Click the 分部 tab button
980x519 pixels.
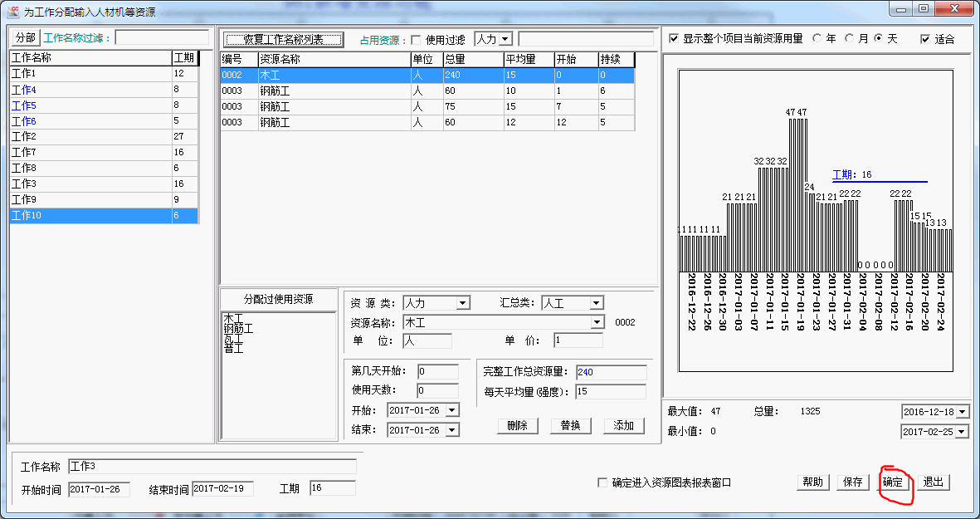[25, 38]
